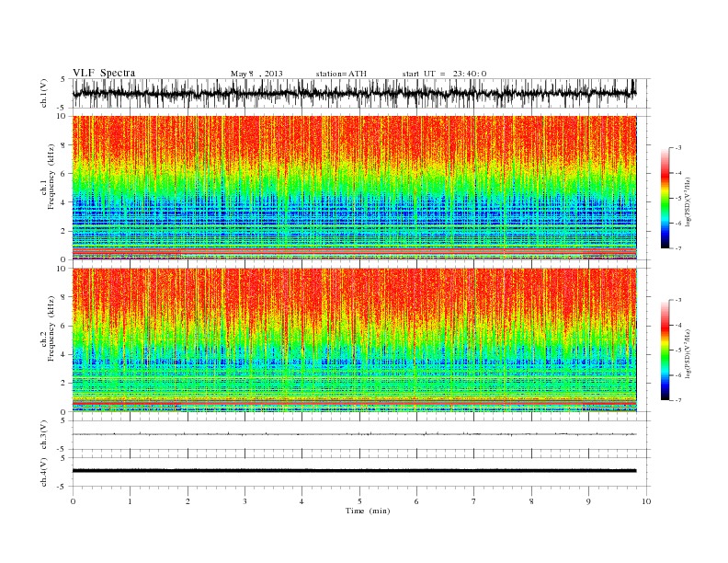Click the "10" tick on time axis
728x563 pixels.
click(646, 501)
